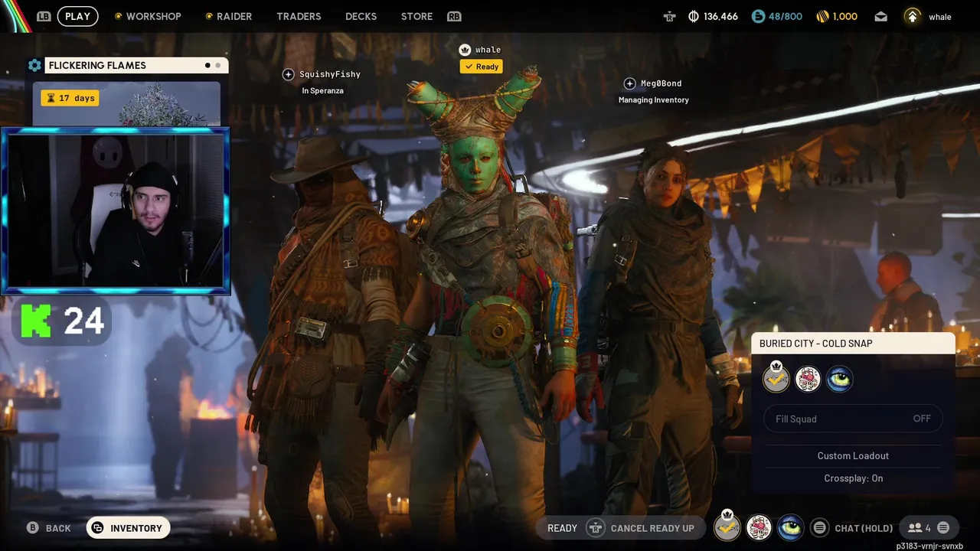This screenshot has height=551, width=980.
Task: Click BURIED CITY - COLD SNAP map header
Action: click(x=854, y=344)
